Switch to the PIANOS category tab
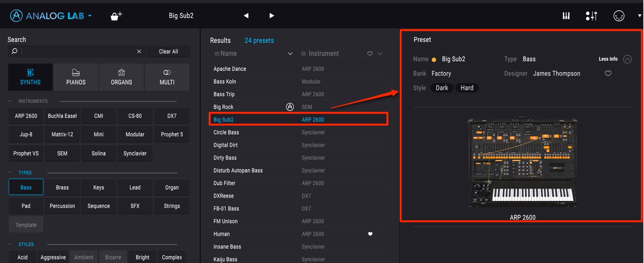644x263 pixels. pos(76,77)
